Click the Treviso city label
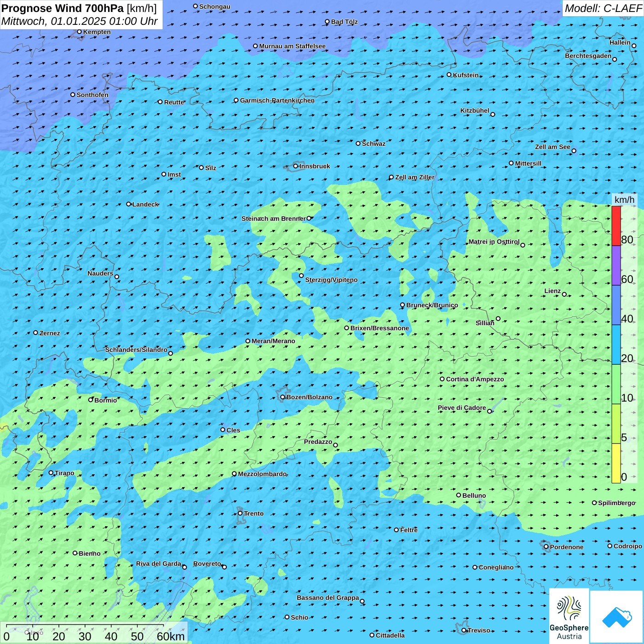This screenshot has height=644, width=644. (x=479, y=630)
